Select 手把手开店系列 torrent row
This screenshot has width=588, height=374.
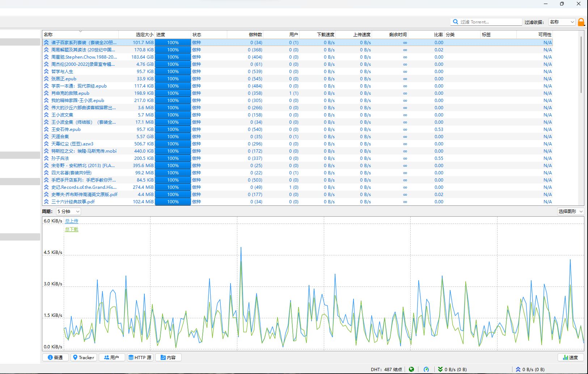point(297,180)
